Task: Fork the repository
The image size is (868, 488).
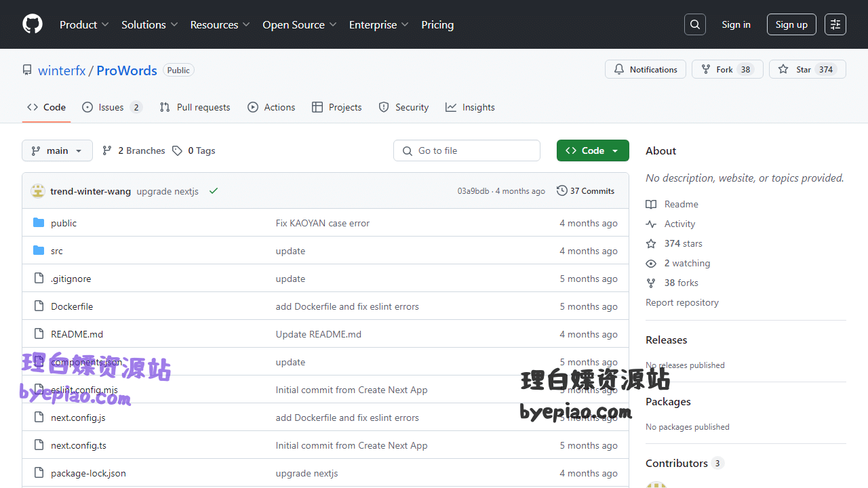Action: 728,69
